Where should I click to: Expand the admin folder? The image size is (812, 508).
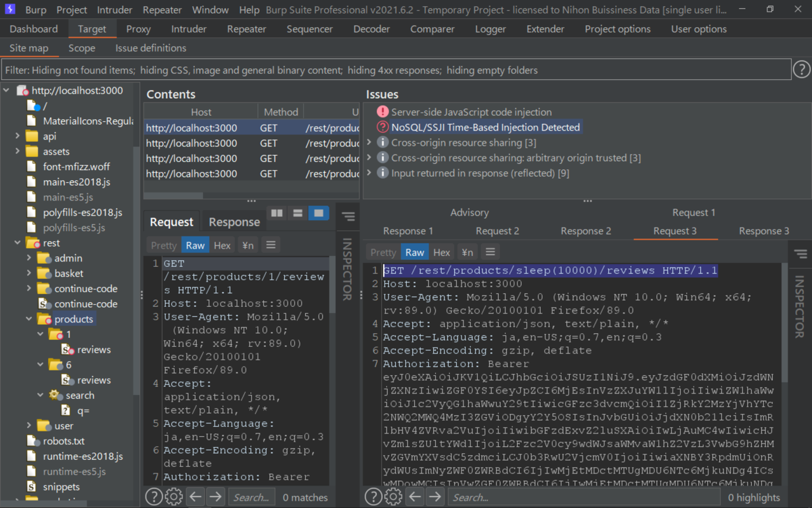(x=29, y=258)
